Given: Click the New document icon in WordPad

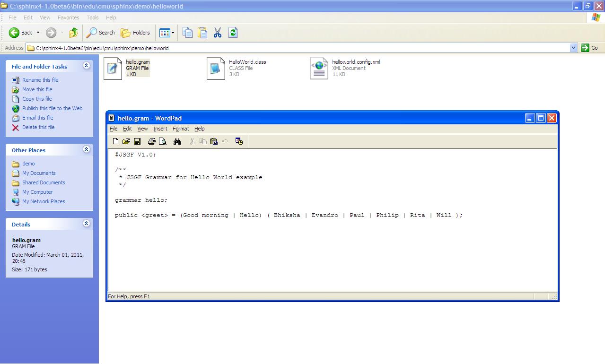Looking at the screenshot, I should [x=115, y=141].
